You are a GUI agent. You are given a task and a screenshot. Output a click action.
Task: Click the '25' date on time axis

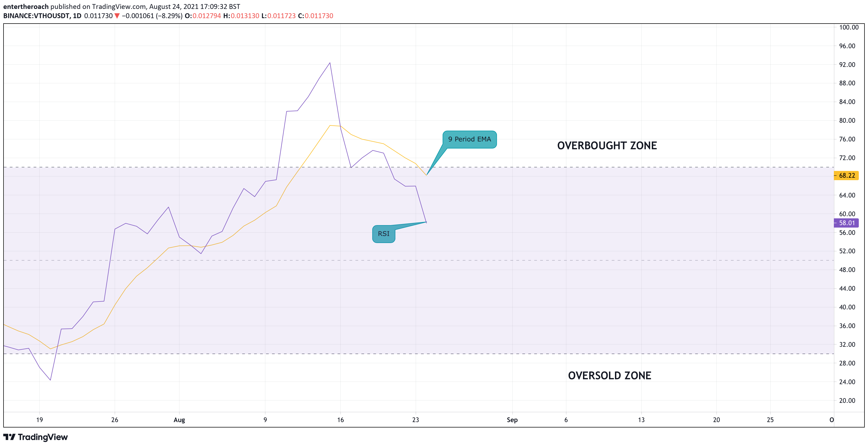(x=770, y=420)
